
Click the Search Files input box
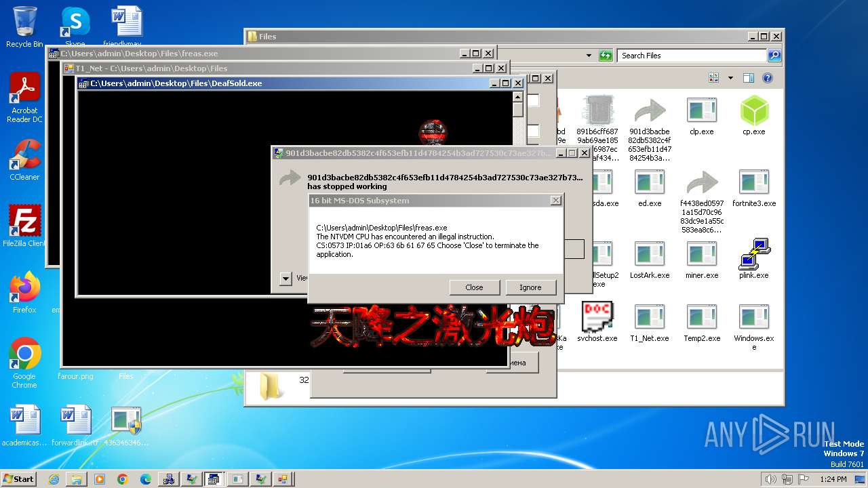[692, 56]
